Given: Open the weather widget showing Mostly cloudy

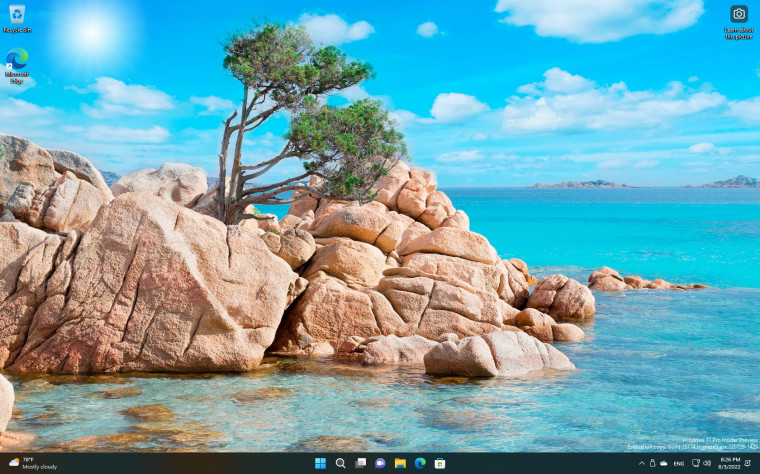Looking at the screenshot, I should click(32, 463).
